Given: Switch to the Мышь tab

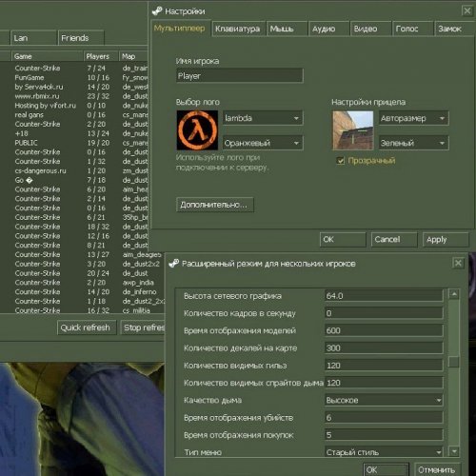Looking at the screenshot, I should (x=288, y=29).
